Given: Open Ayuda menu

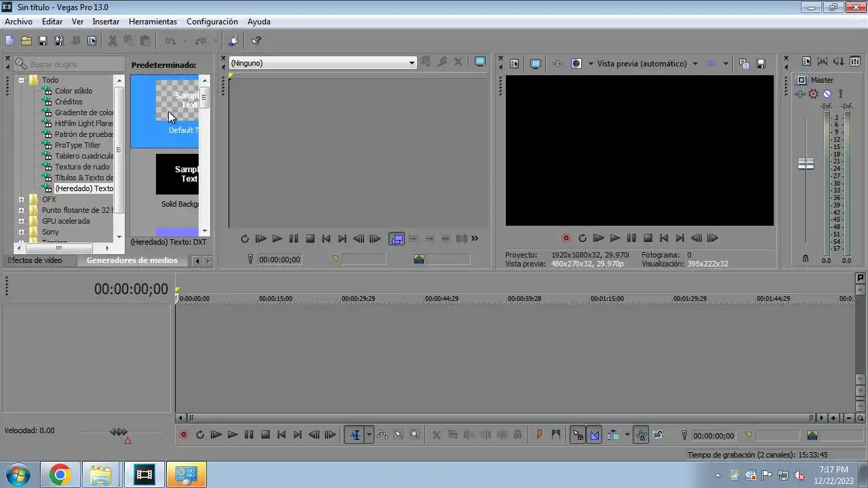Looking at the screenshot, I should point(259,22).
